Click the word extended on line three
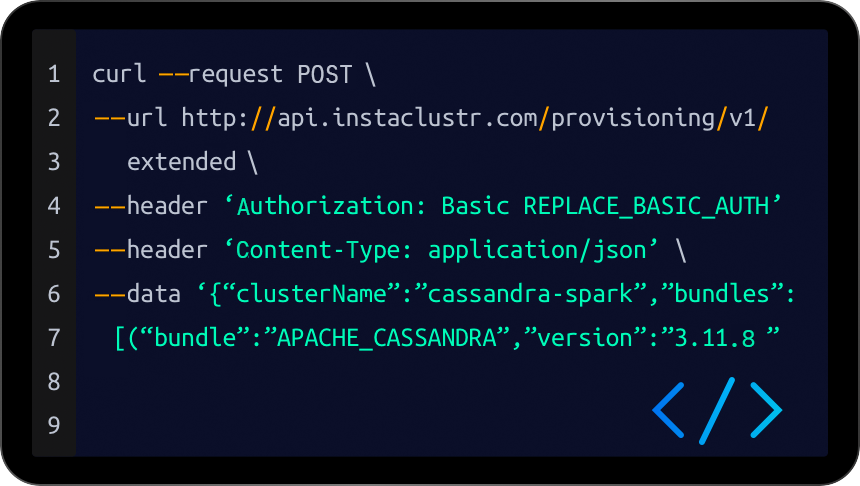The image size is (860, 486). (168, 162)
